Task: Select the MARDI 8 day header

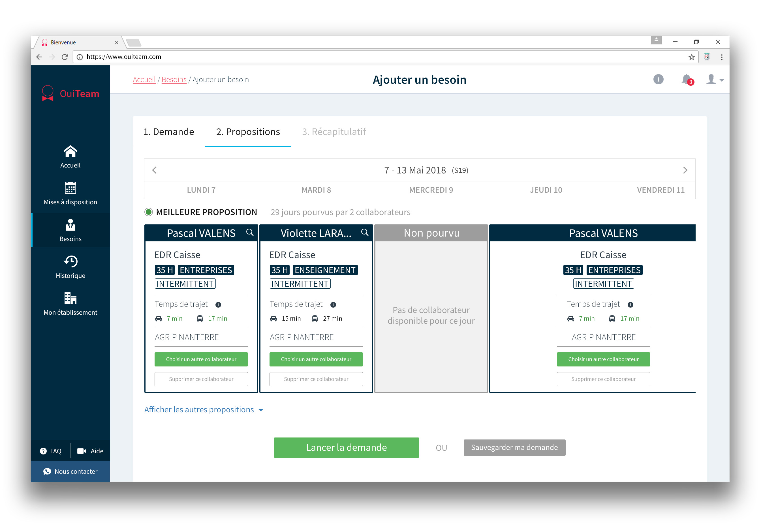Action: (x=316, y=190)
